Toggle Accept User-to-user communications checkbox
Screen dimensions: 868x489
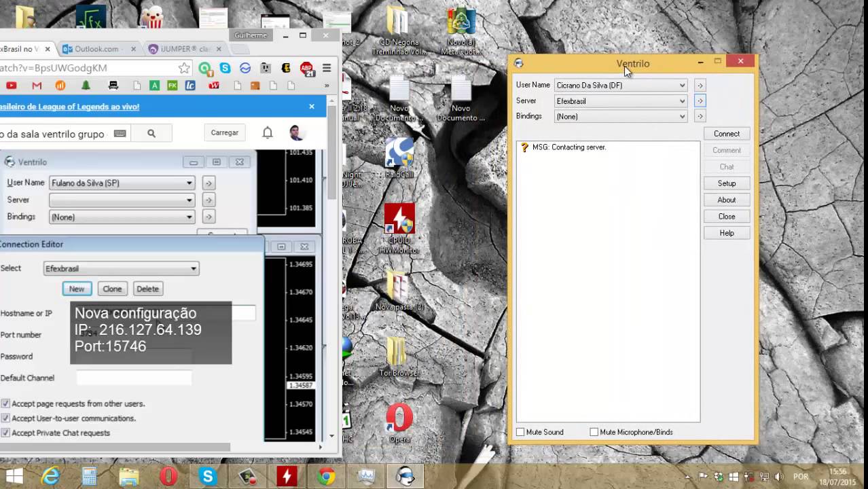(x=5, y=418)
